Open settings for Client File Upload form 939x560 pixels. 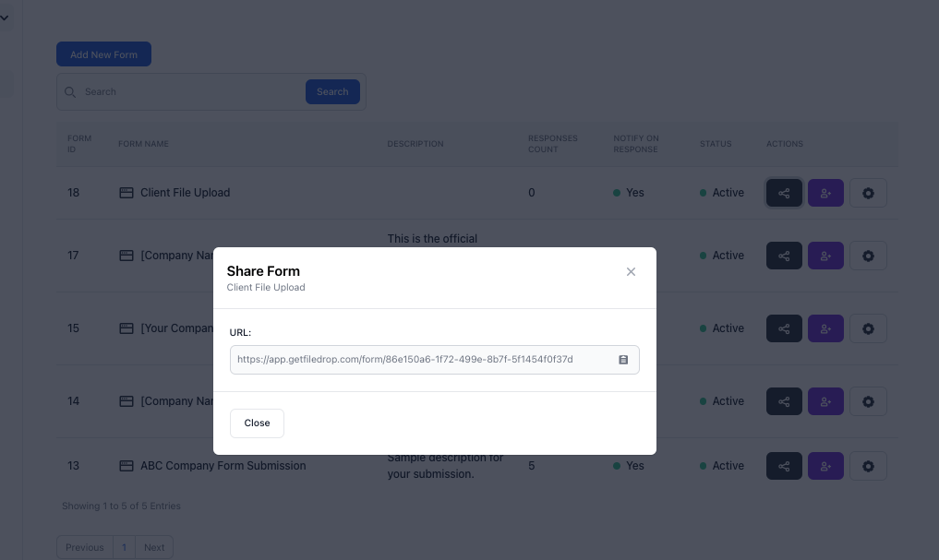[x=868, y=193]
